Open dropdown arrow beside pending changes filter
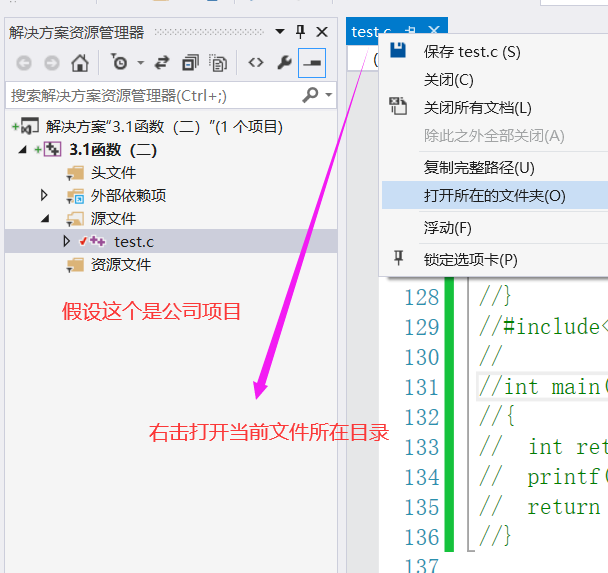The image size is (608, 573). [141, 62]
